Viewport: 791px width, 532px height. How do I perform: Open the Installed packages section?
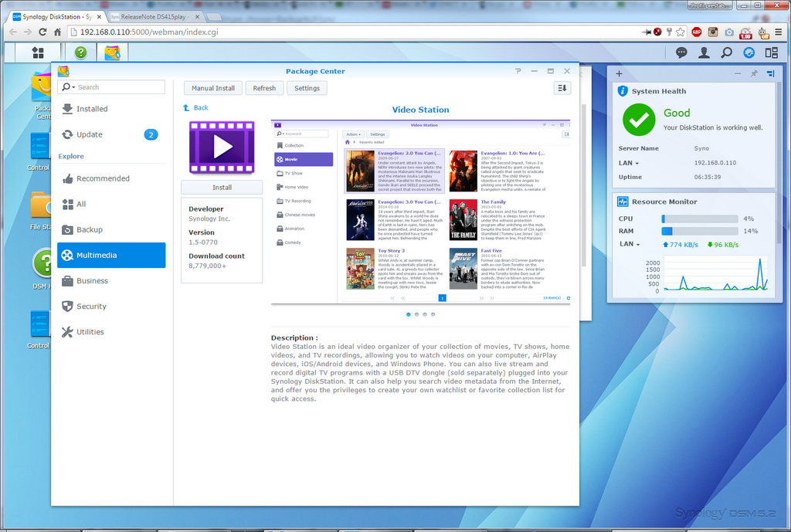pyautogui.click(x=111, y=109)
